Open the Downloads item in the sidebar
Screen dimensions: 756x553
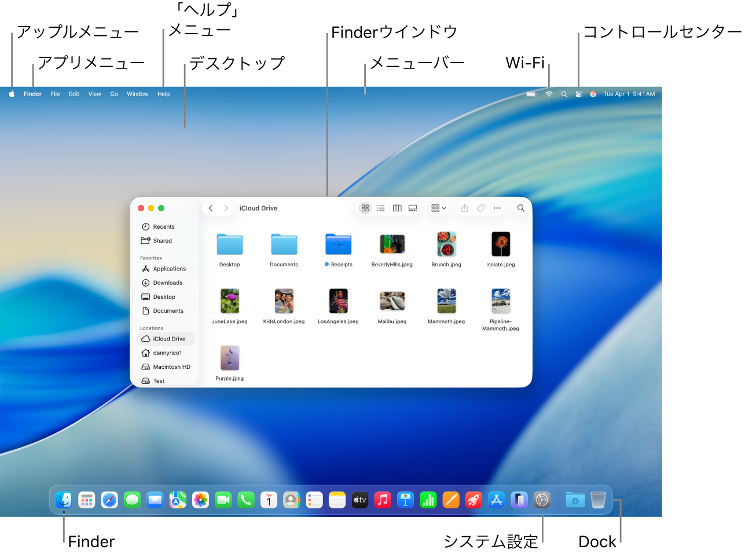[x=167, y=283]
